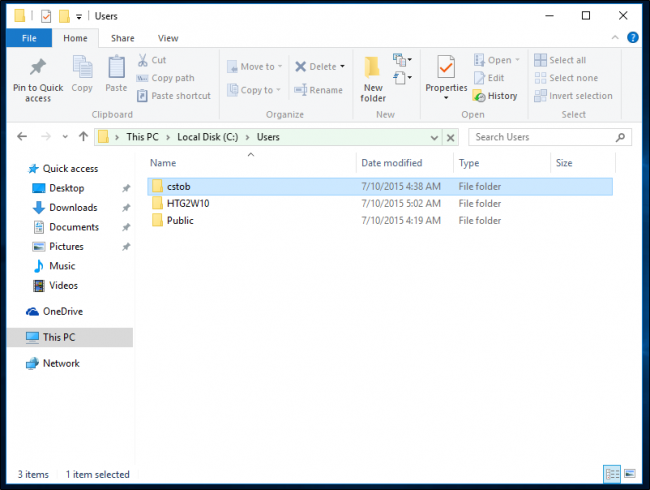Click the Select all button

click(x=560, y=60)
